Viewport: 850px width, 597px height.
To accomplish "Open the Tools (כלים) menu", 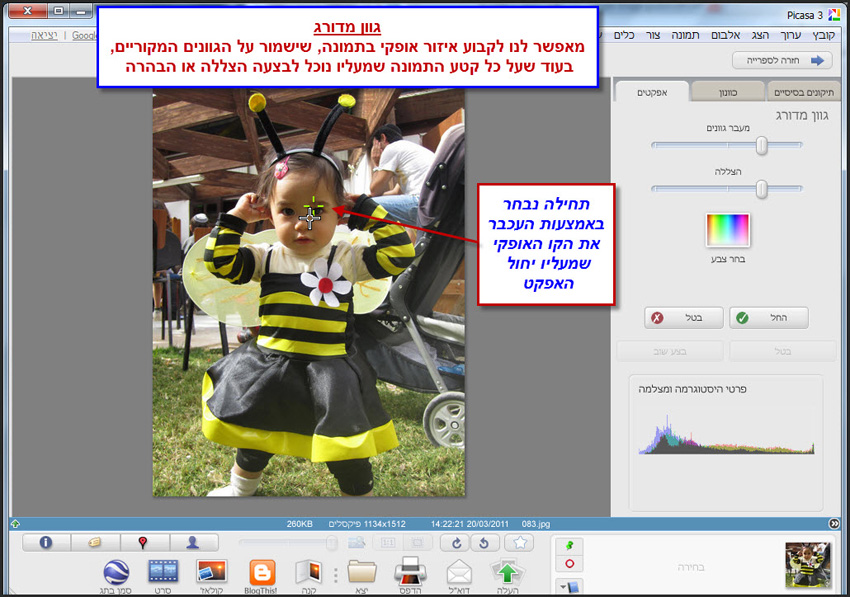I will tap(624, 35).
